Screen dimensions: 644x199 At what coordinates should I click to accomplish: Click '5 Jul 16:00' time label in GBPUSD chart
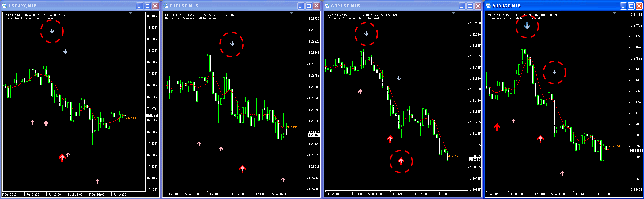441,194
